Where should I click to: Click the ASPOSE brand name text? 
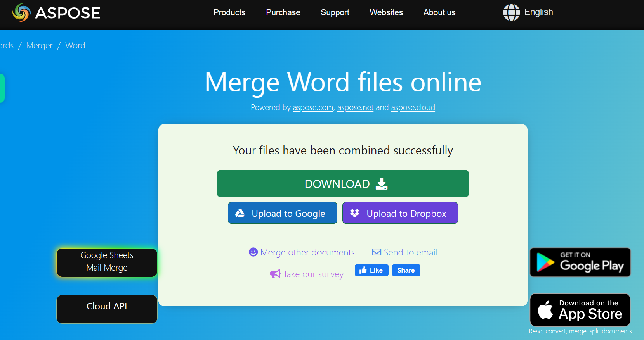point(68,13)
